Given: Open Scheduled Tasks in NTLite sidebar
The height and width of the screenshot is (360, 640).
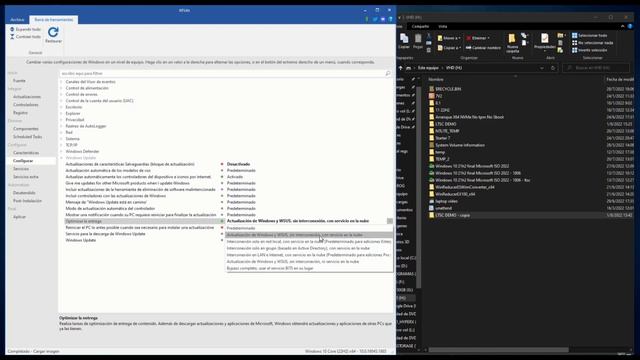Looking at the screenshot, I should (x=28, y=137).
